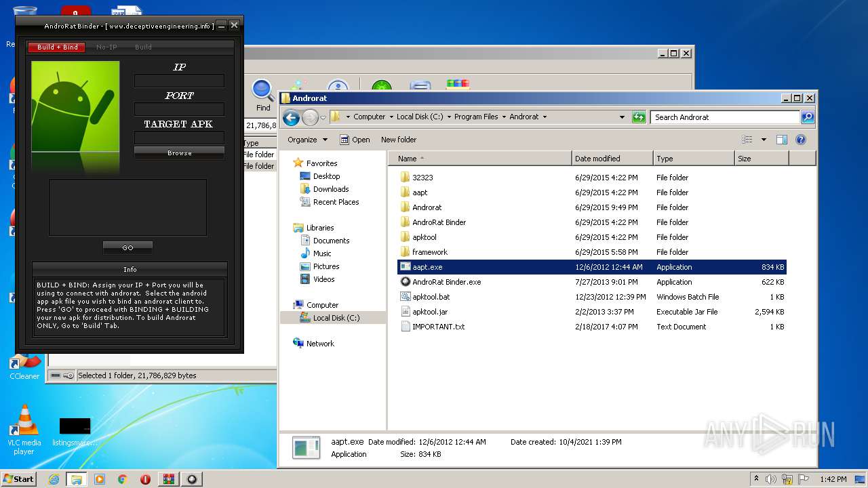Click the Forward arrow in Androrat explorer
This screenshot has width=868, height=488.
click(x=310, y=117)
